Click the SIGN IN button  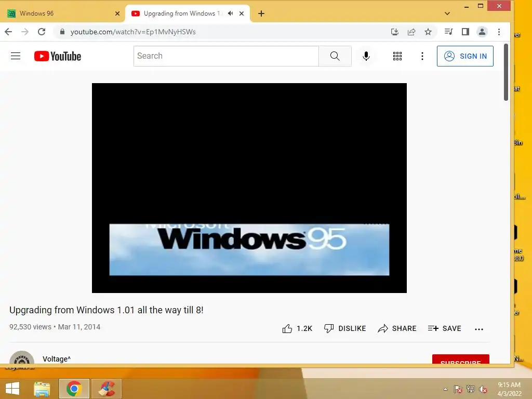(465, 56)
